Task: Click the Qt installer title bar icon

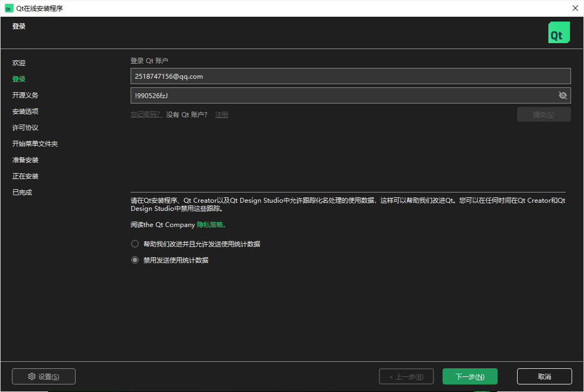Action: tap(9, 8)
